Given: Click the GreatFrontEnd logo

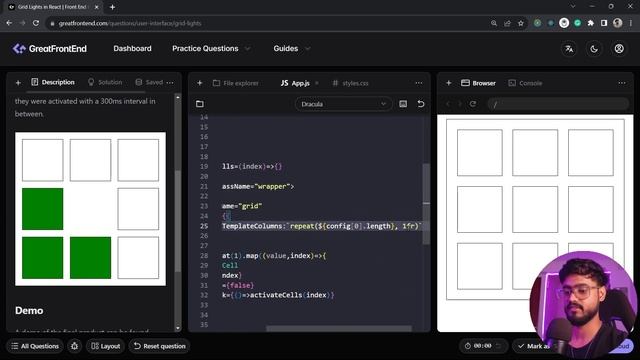Looking at the screenshot, I should tap(49, 49).
